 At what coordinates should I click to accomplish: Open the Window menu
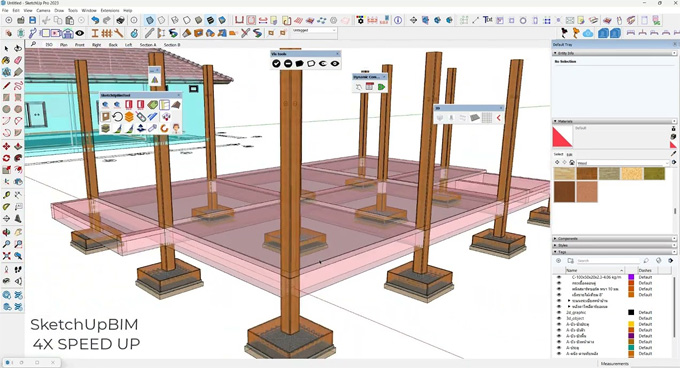pyautogui.click(x=89, y=10)
